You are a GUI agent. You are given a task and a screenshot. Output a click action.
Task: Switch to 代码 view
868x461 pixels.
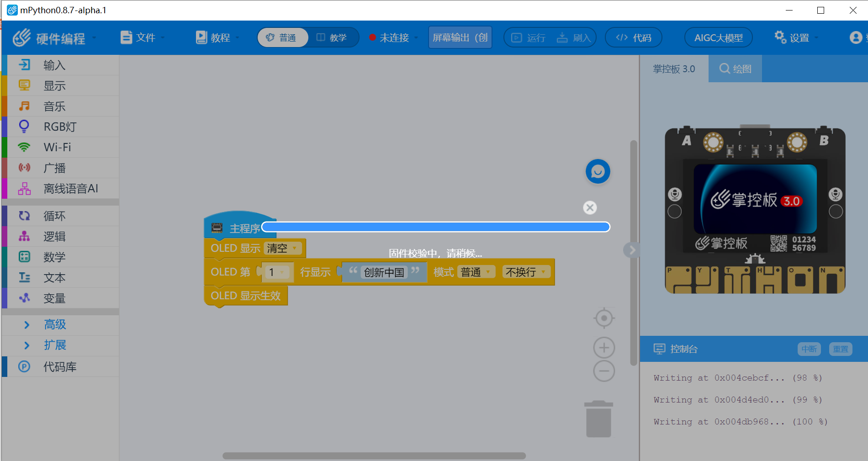(633, 37)
